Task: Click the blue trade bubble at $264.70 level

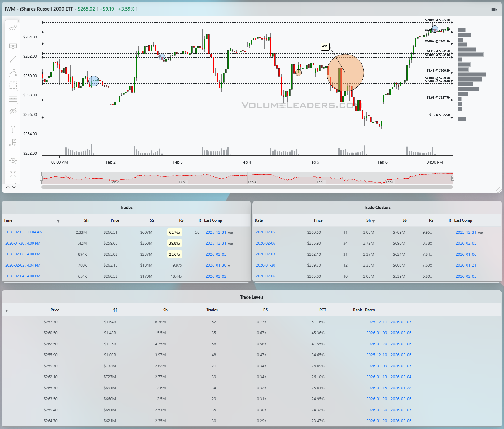Action: point(435,29)
